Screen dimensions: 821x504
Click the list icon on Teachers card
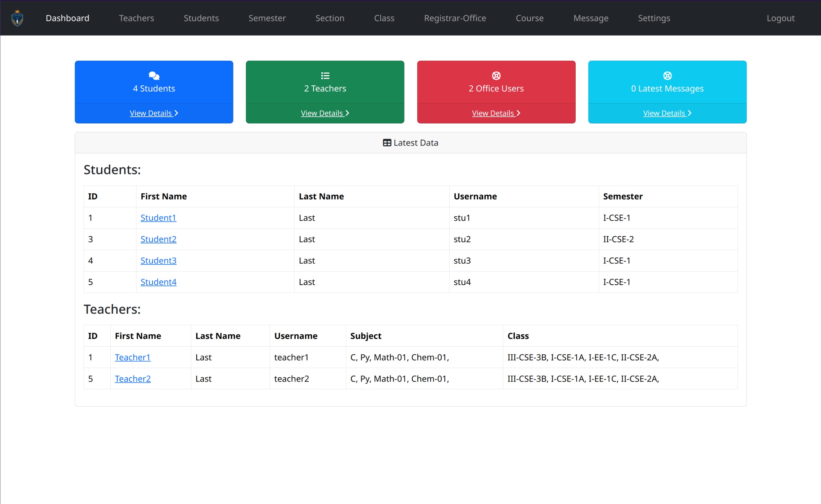325,76
